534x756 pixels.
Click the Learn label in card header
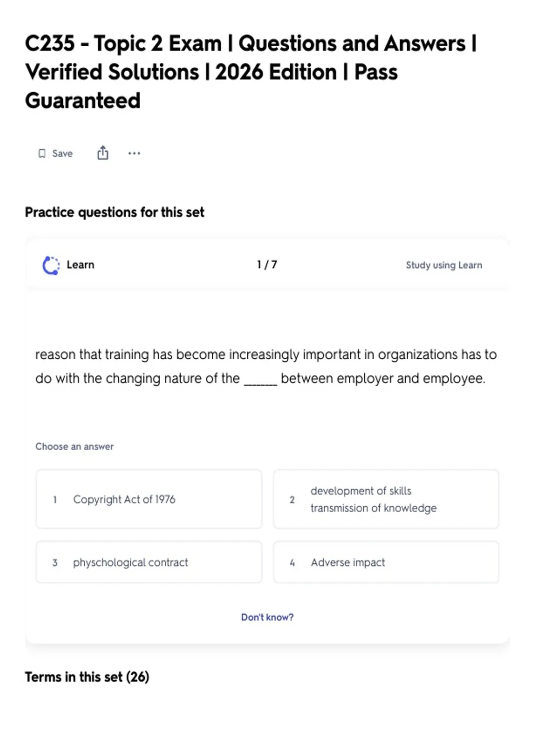coord(81,265)
